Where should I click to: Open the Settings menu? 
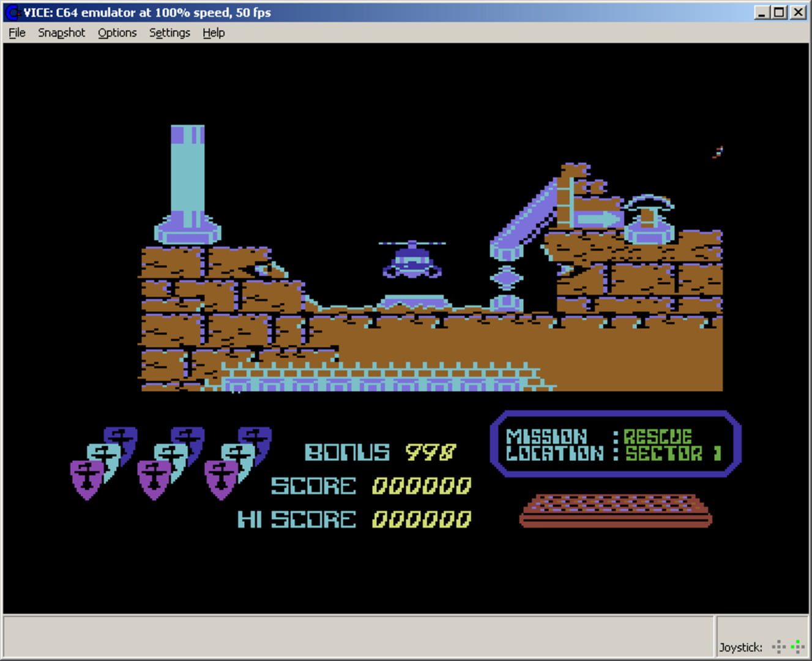(169, 32)
